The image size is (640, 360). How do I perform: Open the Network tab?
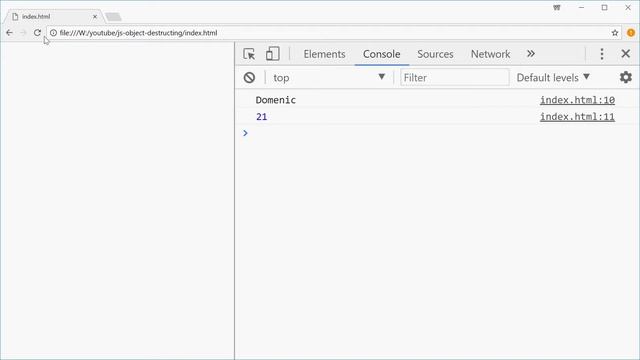tap(490, 54)
